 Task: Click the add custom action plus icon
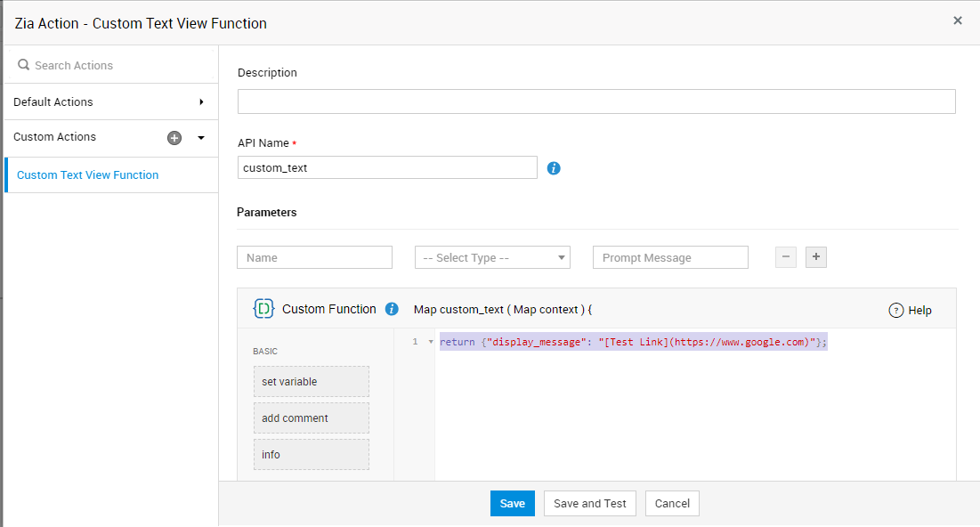tap(174, 138)
